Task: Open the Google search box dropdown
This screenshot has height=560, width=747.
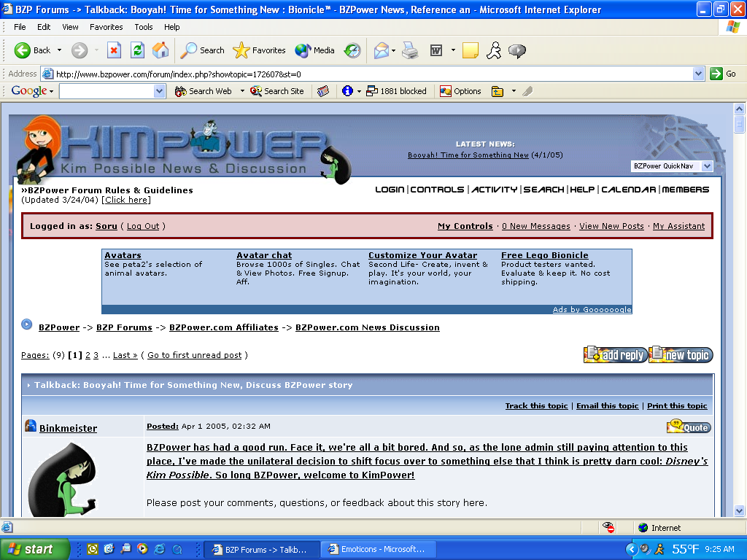Action: [160, 91]
